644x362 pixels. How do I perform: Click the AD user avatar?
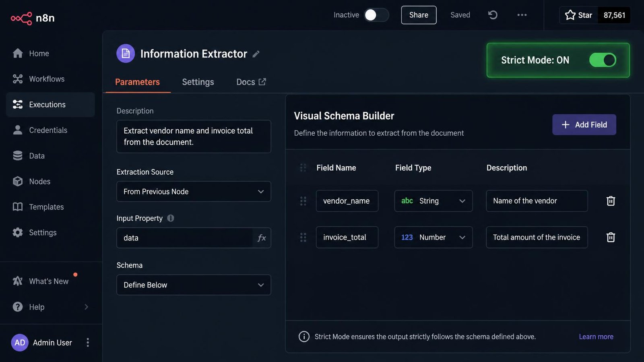point(20,343)
